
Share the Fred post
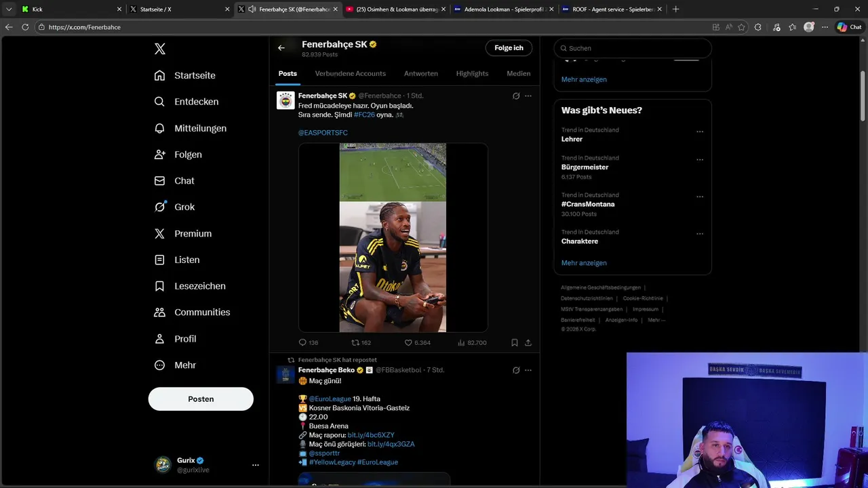tap(528, 343)
